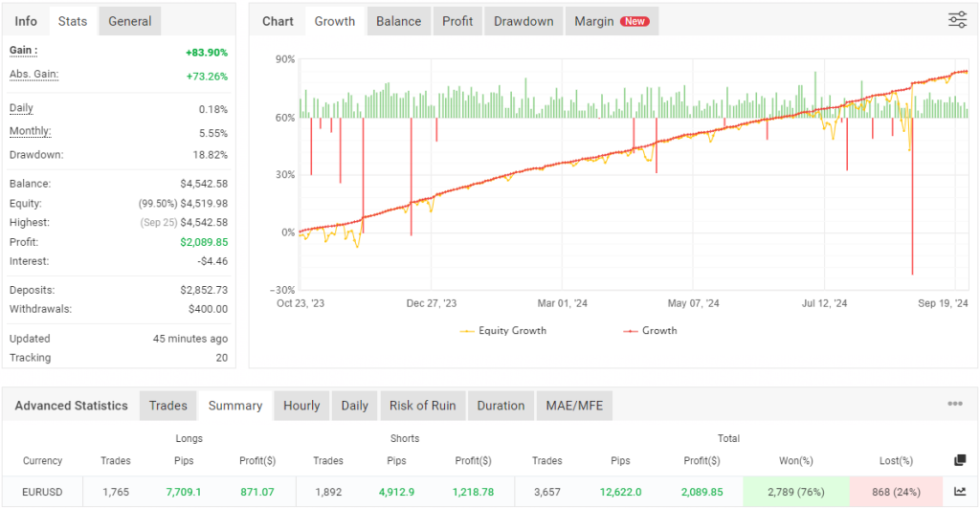Image resolution: width=980 pixels, height=508 pixels.
Task: Click the Advanced Statistics three-dots menu
Action: (x=955, y=405)
